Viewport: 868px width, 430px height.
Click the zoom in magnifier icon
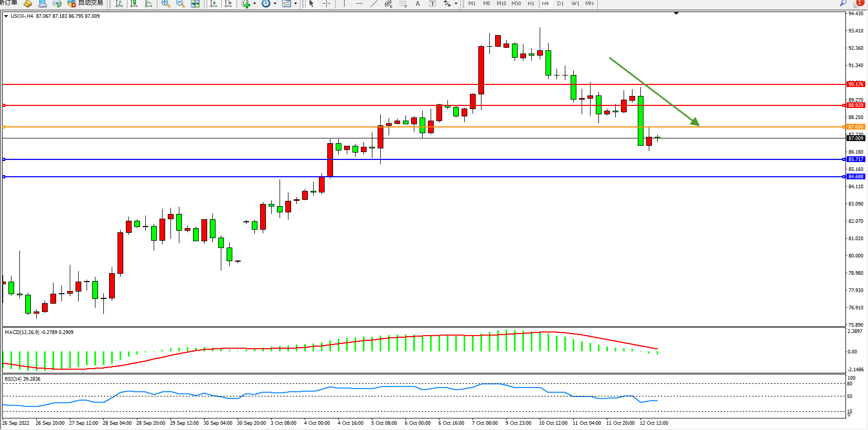(166, 4)
